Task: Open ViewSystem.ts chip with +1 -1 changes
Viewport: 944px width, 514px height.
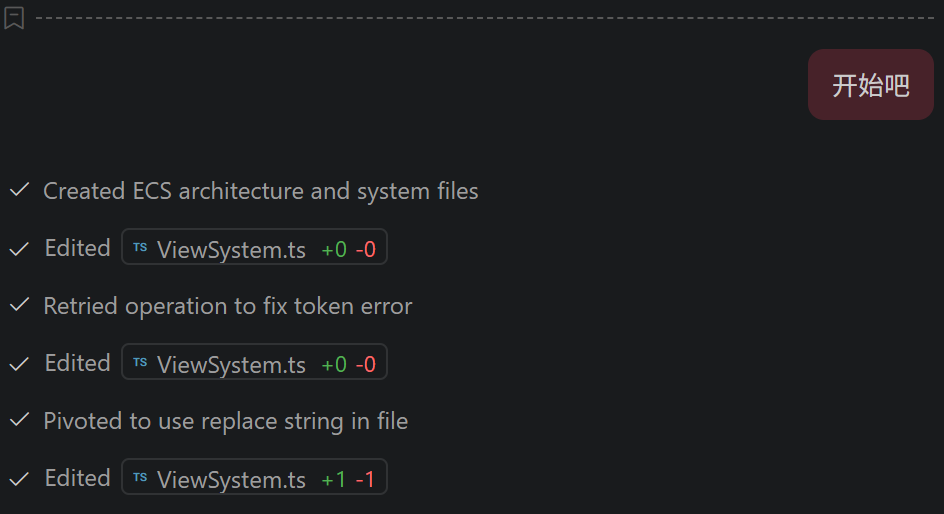Action: pos(231,479)
